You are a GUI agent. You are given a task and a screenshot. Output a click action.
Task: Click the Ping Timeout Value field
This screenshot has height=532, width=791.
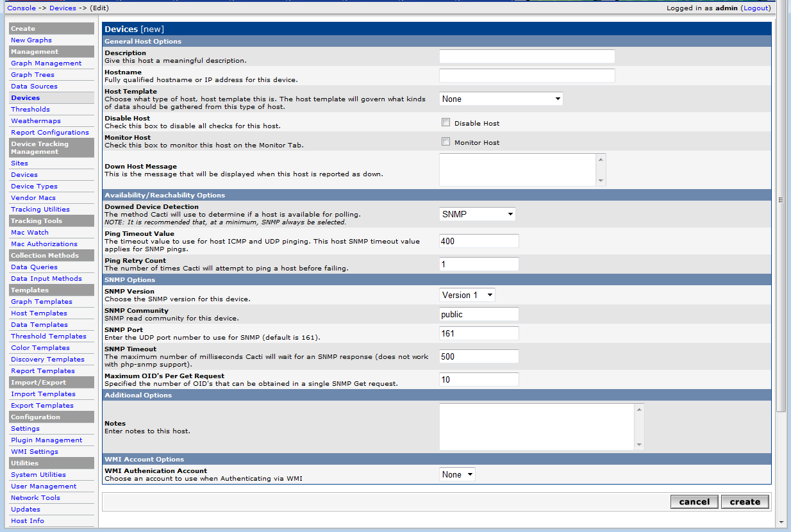coord(479,241)
